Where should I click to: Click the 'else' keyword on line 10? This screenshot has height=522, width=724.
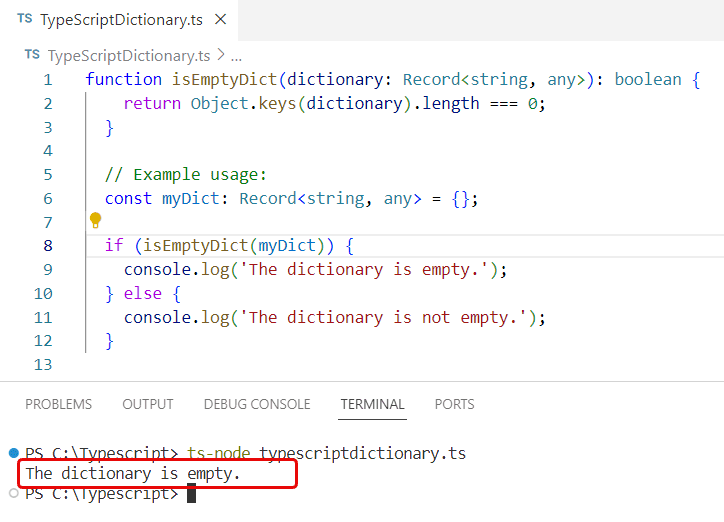point(143,294)
